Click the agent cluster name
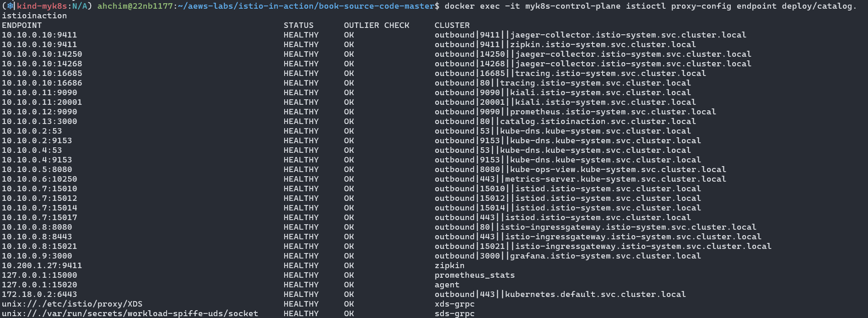 click(447, 285)
